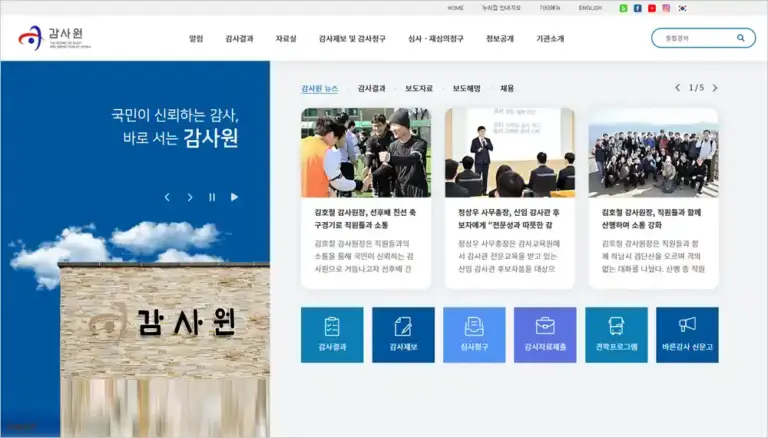
Task: Open headline 김호철 감사원장, 선후배 친선 축구경기
Action: [365, 219]
